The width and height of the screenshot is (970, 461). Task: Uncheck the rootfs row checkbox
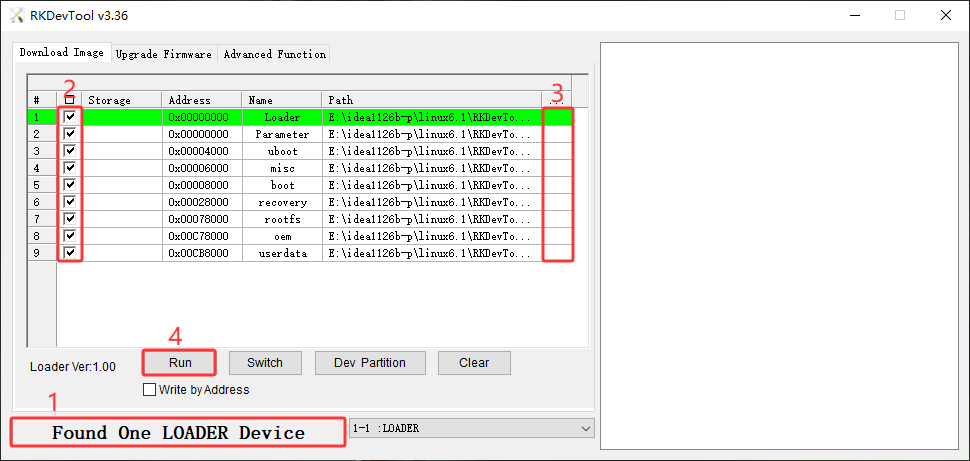pyautogui.click(x=70, y=218)
